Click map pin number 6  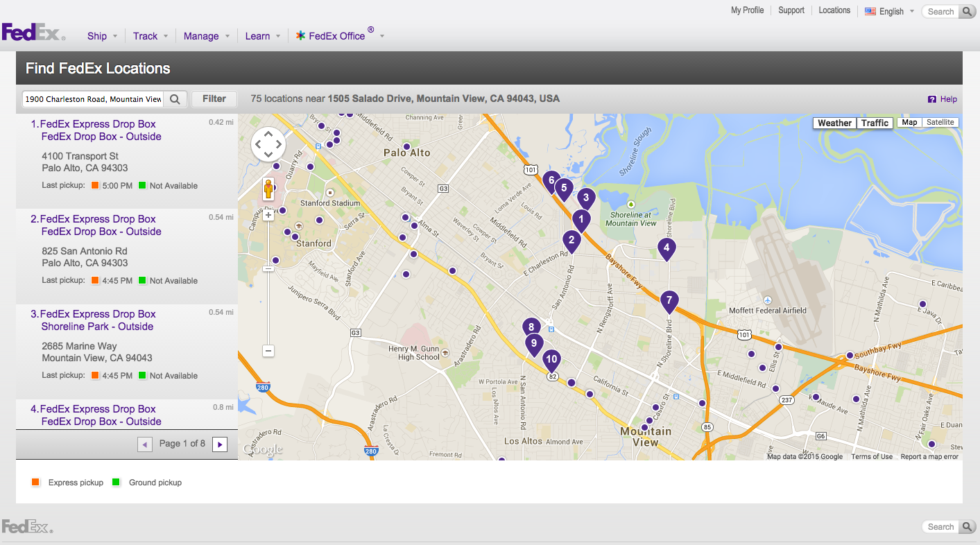pyautogui.click(x=551, y=181)
